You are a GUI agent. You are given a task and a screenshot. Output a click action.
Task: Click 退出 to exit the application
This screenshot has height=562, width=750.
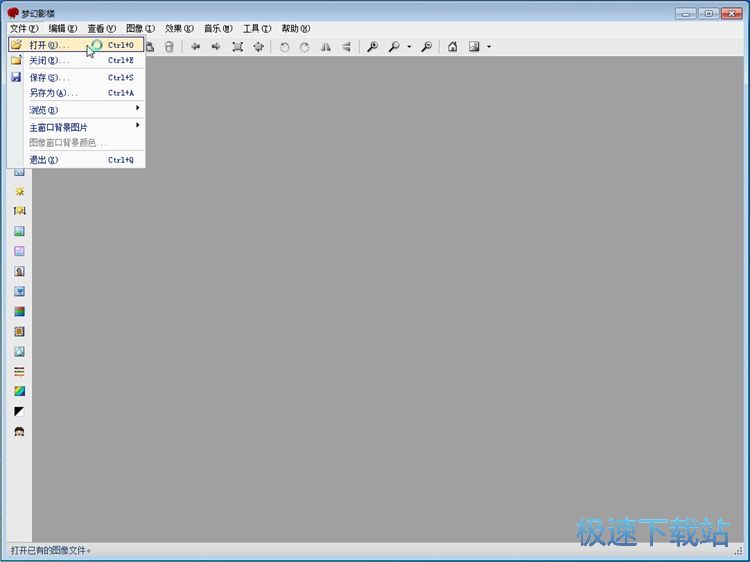tap(44, 160)
